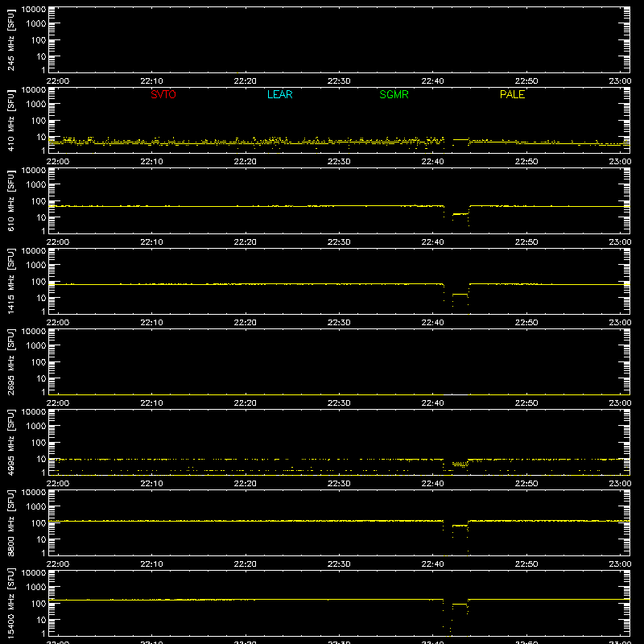The height and width of the screenshot is (644, 644).
Task: Click 22:30 tick label below 1415 MHz plot
Action: [x=339, y=323]
